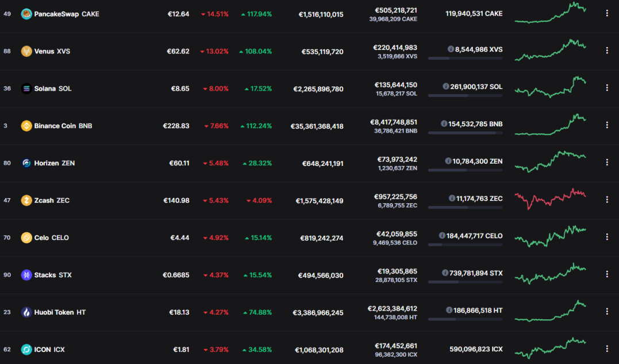Open Horizen ZEN row options menu
The width and height of the screenshot is (619, 364).
(607, 162)
